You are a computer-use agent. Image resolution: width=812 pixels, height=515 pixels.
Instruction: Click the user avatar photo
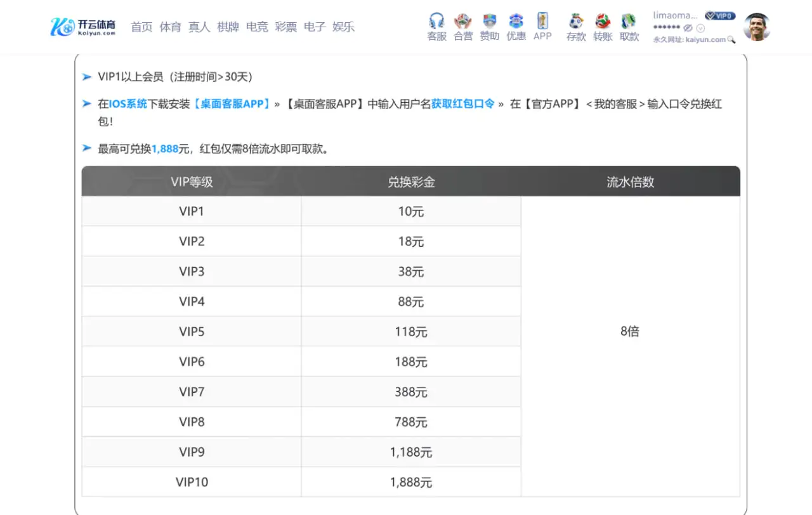[756, 27]
